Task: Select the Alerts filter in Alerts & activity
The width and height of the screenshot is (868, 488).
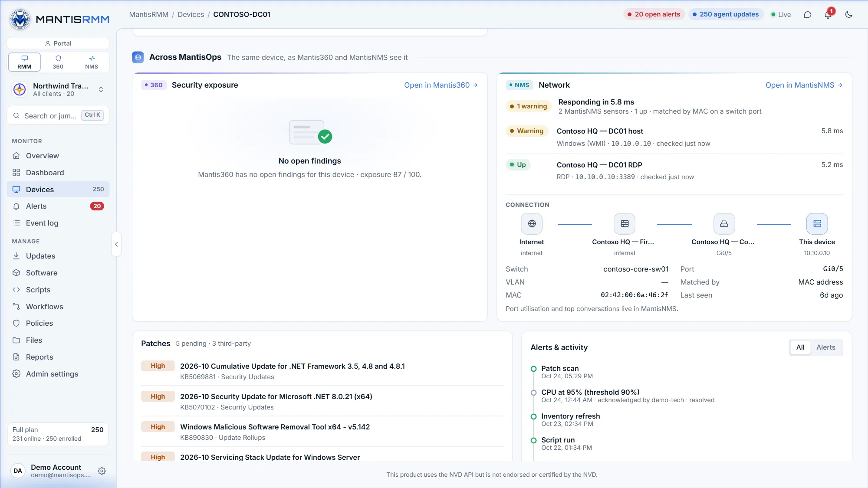Action: [x=825, y=347]
